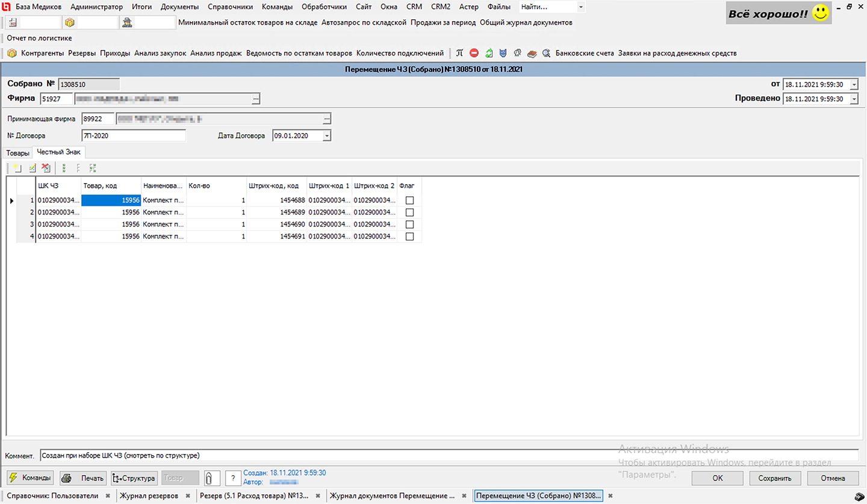867x504 pixels.
Task: Click the add new row icon
Action: [x=17, y=169]
